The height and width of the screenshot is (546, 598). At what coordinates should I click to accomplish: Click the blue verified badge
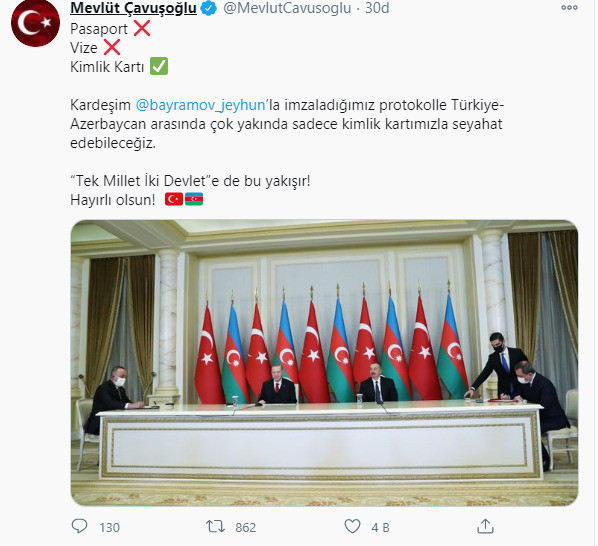click(x=209, y=8)
